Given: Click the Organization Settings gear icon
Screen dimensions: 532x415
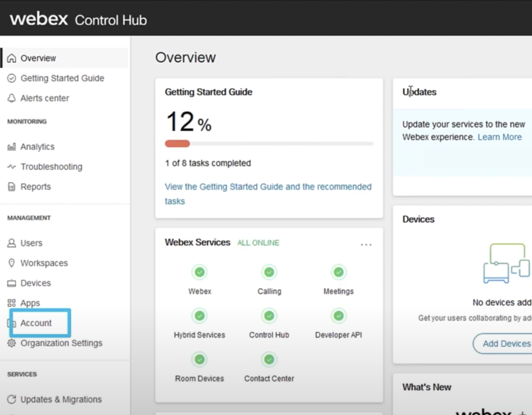Looking at the screenshot, I should (11, 343).
